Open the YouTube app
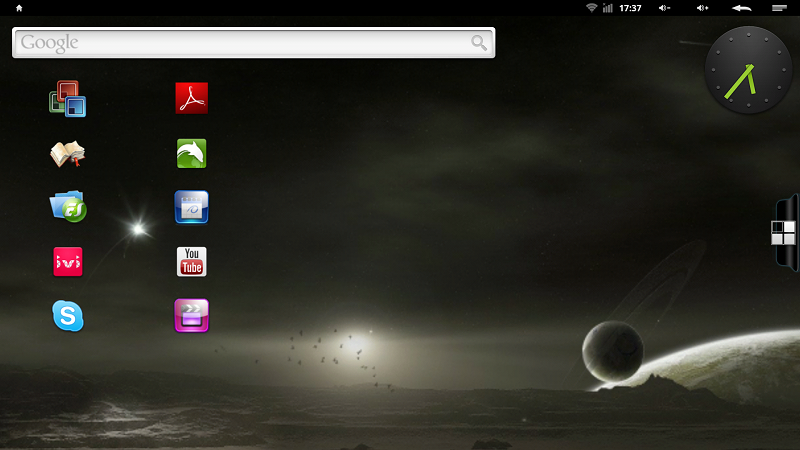This screenshot has height=450, width=800. tap(191, 262)
